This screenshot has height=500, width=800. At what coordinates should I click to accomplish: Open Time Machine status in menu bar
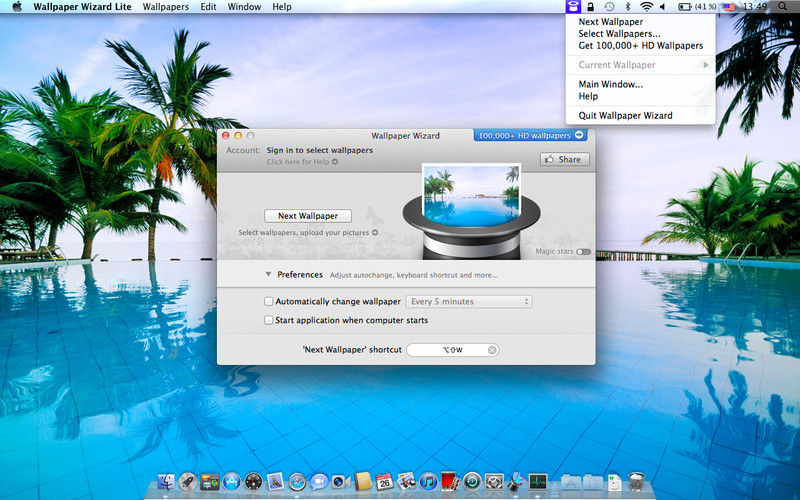click(609, 7)
